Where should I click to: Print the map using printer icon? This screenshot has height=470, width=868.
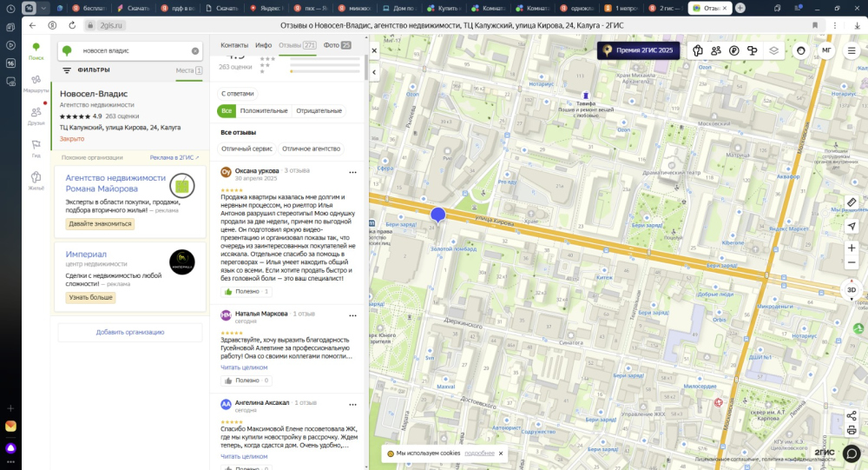tap(852, 431)
